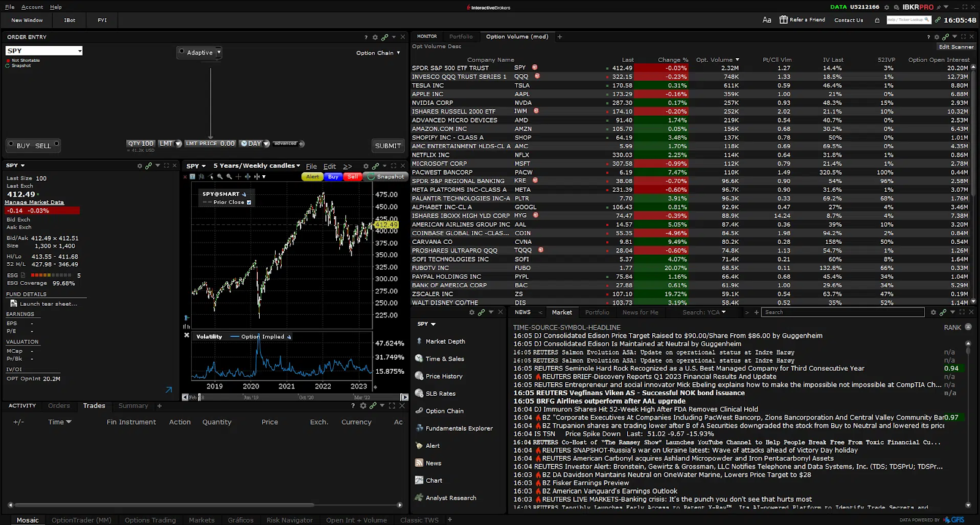Create an Alert from tools list
This screenshot has width=980, height=525.
[428, 445]
